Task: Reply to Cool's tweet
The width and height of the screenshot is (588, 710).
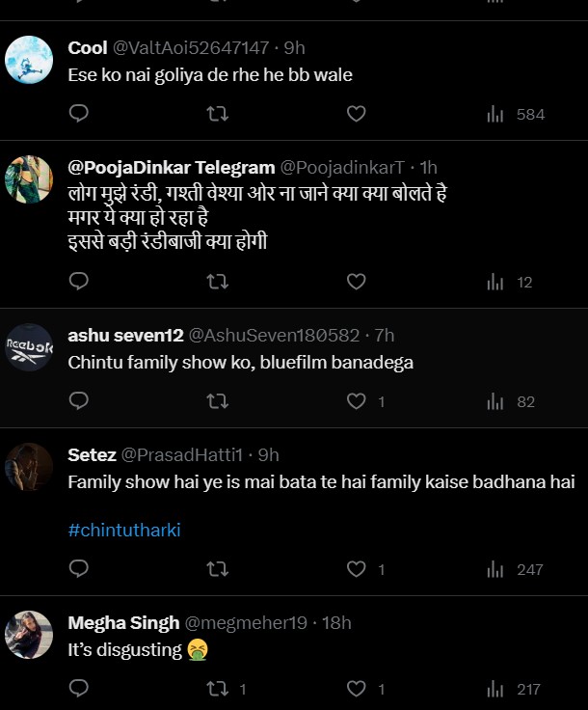Action: pos(80,114)
